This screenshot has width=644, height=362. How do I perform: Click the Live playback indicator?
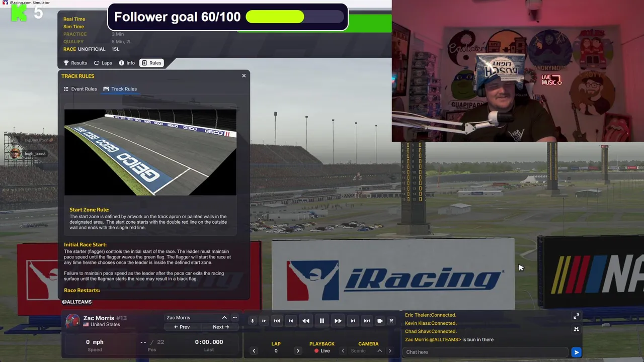pyautogui.click(x=322, y=351)
